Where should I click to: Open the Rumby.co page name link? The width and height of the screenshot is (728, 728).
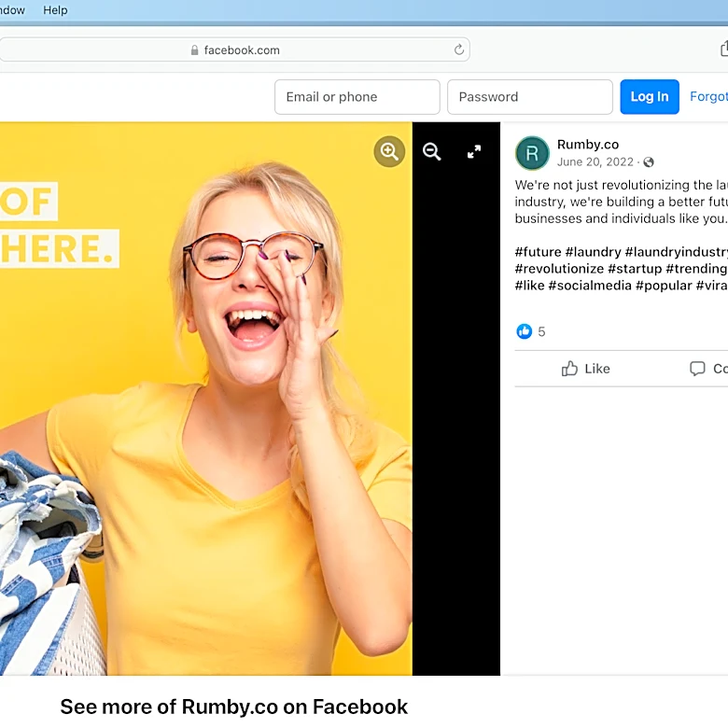[588, 145]
